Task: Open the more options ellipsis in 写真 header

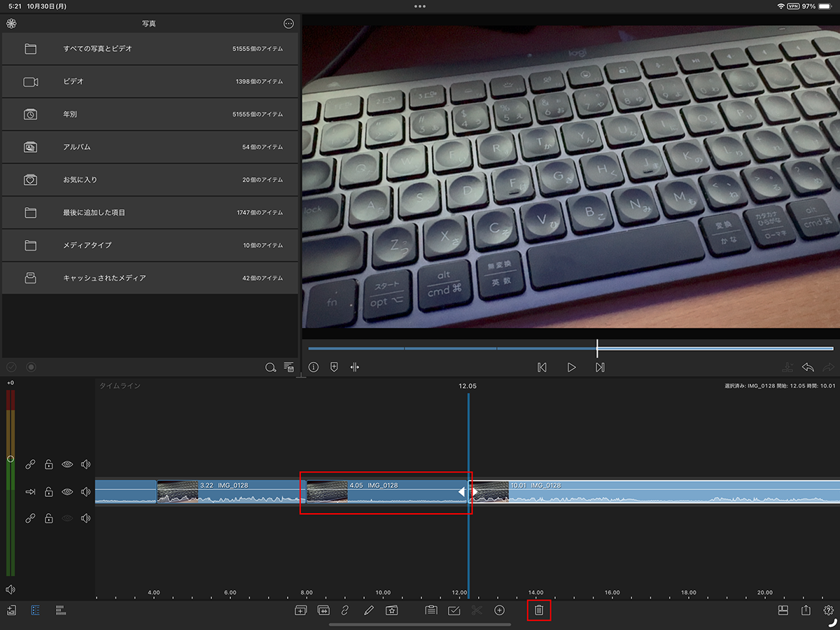Action: point(288,24)
